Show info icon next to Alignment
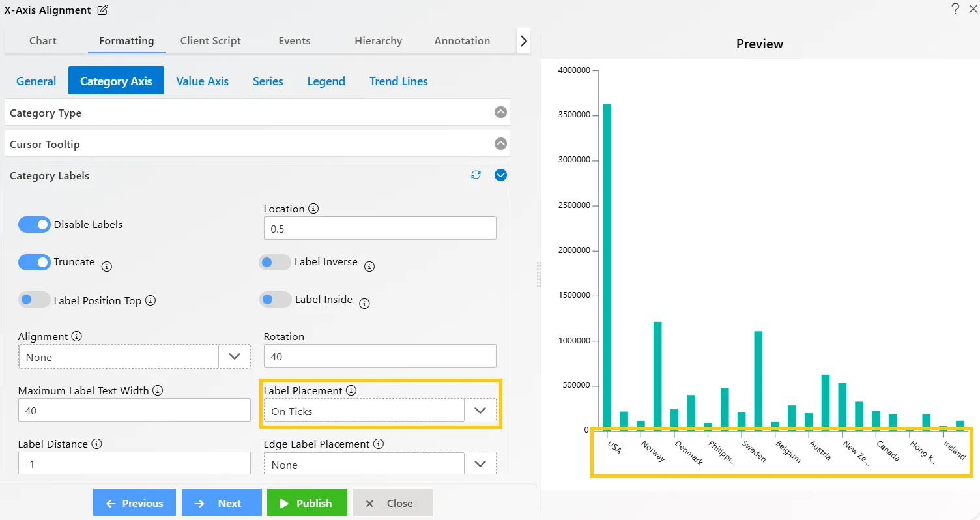 click(x=77, y=337)
